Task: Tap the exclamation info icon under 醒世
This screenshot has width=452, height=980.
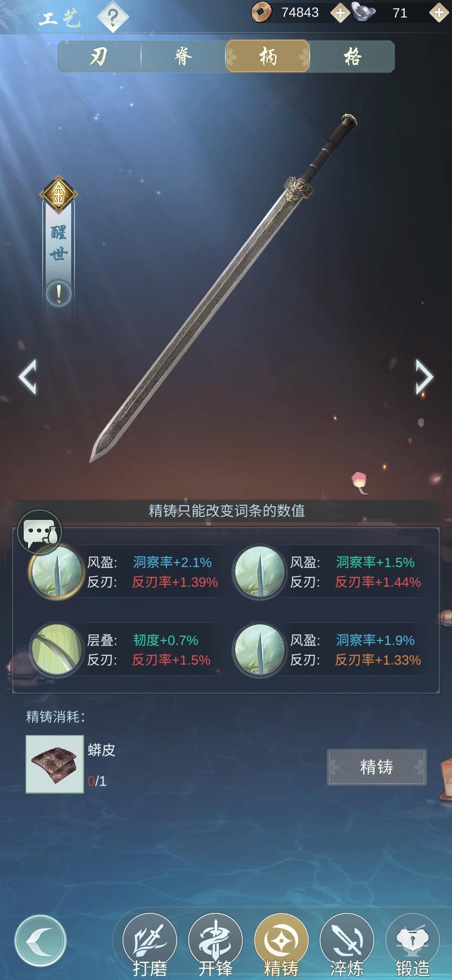Action: click(59, 294)
